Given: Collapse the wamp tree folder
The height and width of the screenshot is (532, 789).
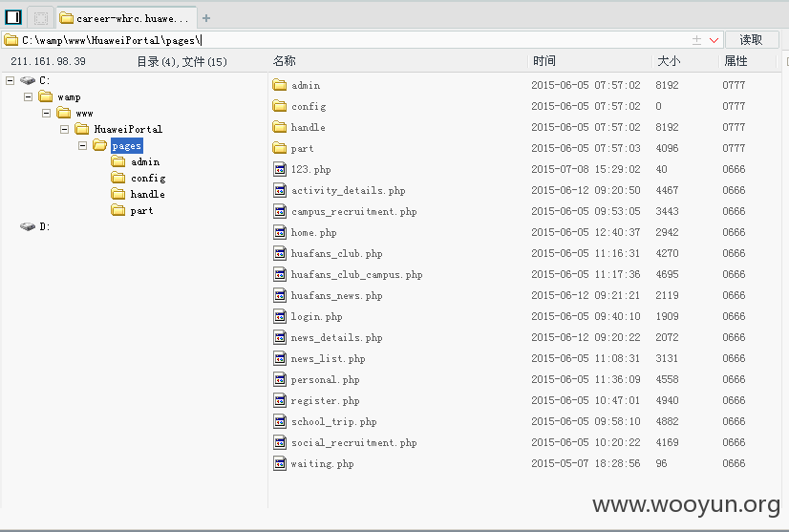Looking at the screenshot, I should point(29,96).
